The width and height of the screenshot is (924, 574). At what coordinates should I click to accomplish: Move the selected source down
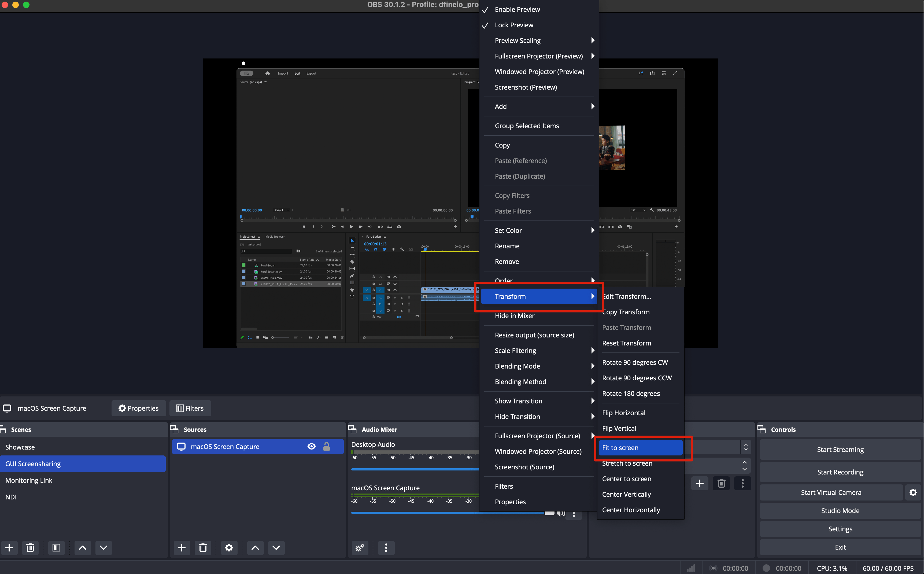[x=276, y=548]
